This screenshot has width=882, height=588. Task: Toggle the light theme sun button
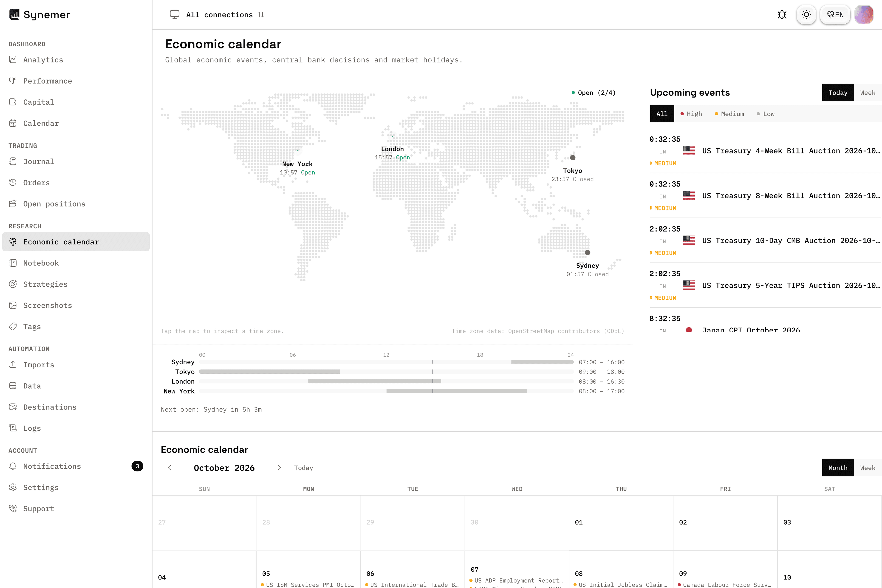pyautogui.click(x=806, y=15)
